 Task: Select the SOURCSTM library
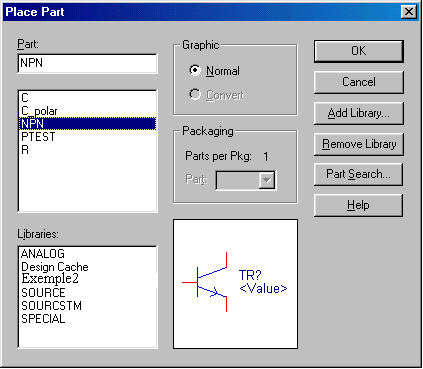[x=87, y=306]
